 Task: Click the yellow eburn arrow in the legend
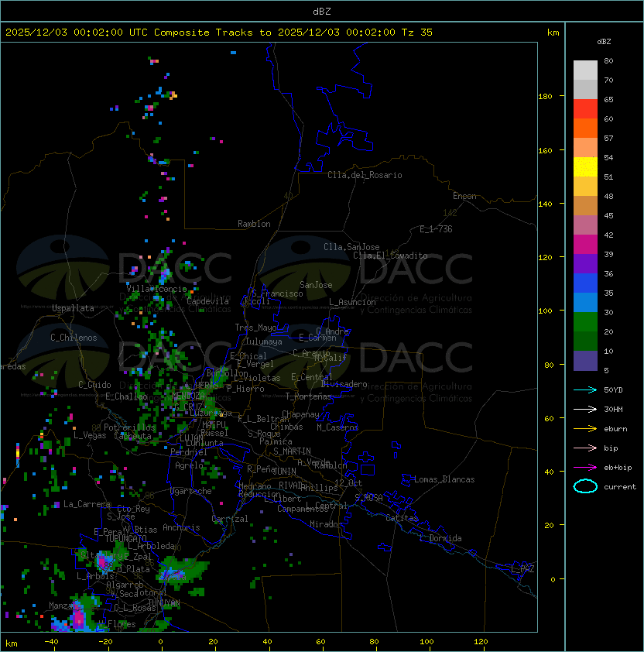click(x=585, y=428)
